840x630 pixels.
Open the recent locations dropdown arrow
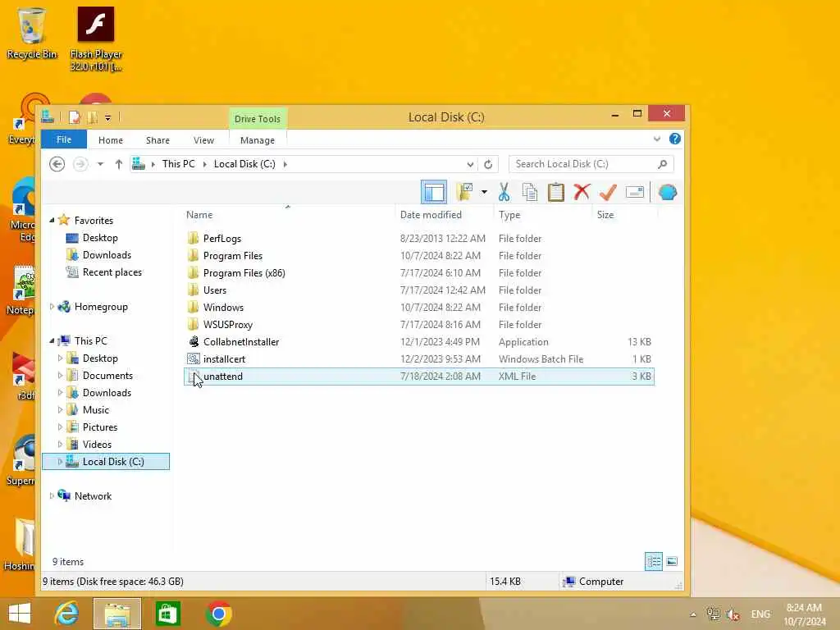coord(100,164)
